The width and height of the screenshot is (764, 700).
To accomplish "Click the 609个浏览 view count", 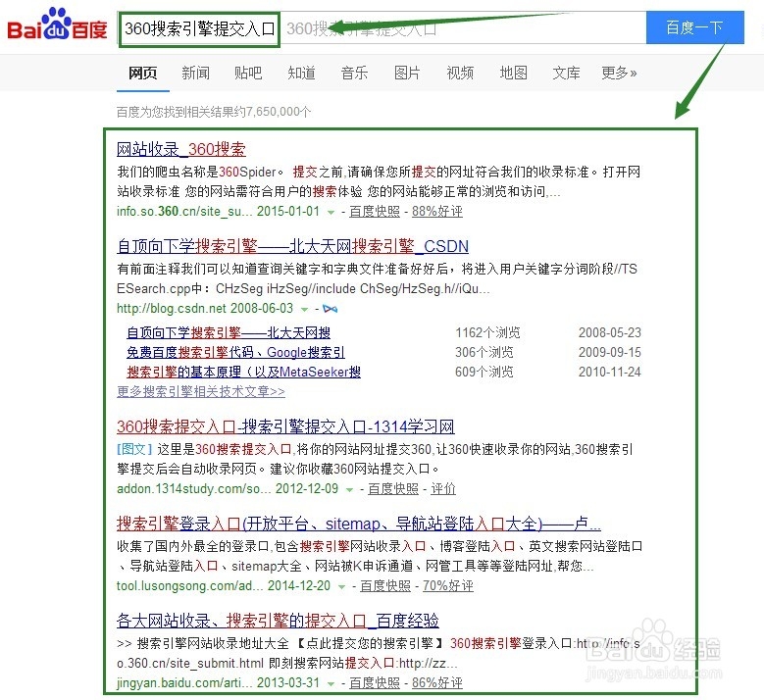I will (x=484, y=373).
